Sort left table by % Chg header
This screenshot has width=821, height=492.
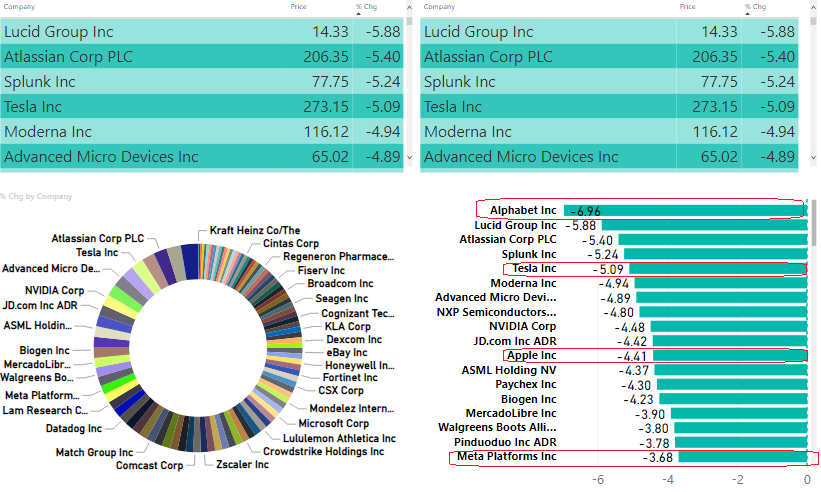pos(366,7)
